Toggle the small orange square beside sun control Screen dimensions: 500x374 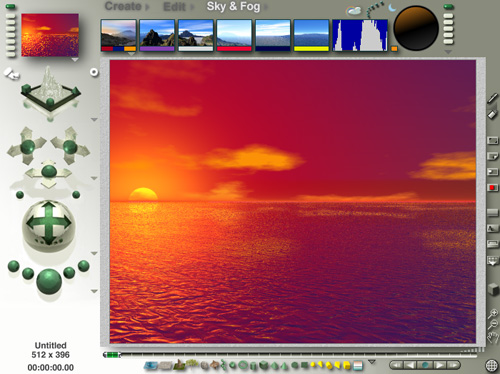click(394, 49)
